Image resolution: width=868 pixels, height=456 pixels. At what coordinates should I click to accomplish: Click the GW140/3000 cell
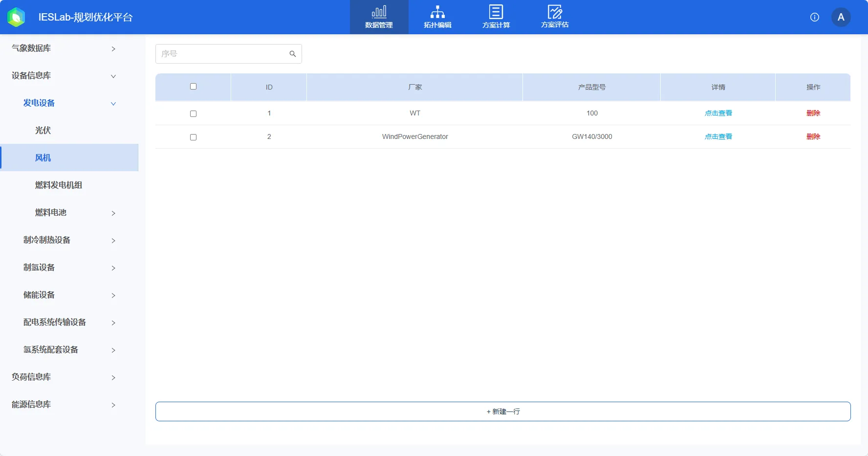tap(592, 137)
